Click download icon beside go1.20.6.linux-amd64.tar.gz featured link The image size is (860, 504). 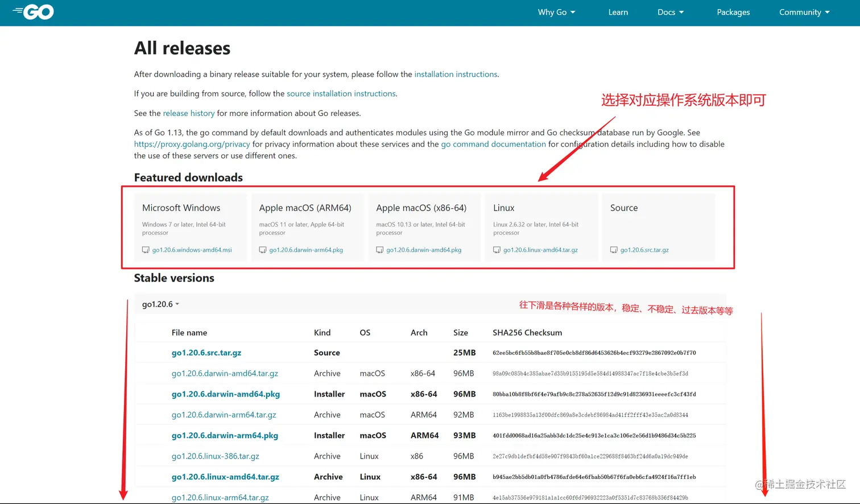[497, 250]
